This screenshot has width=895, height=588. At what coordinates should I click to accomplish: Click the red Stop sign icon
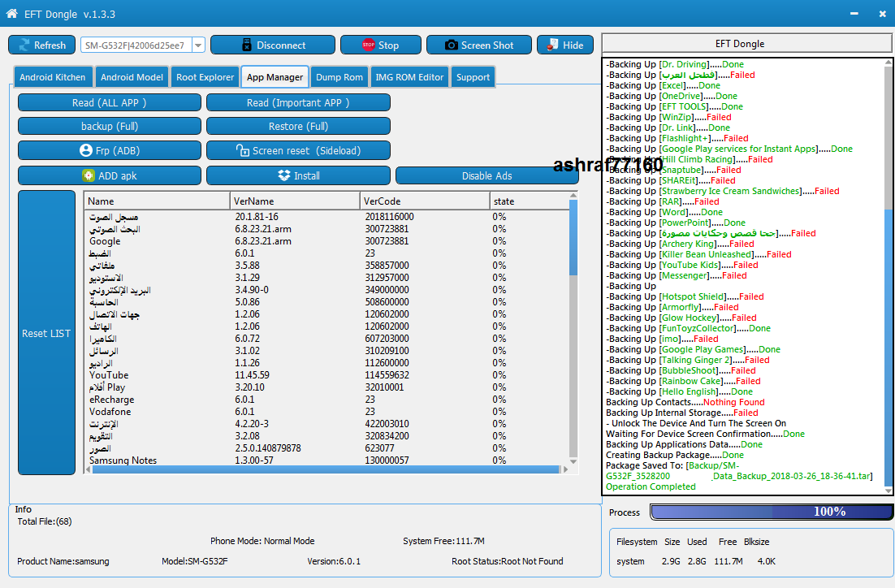tap(368, 45)
